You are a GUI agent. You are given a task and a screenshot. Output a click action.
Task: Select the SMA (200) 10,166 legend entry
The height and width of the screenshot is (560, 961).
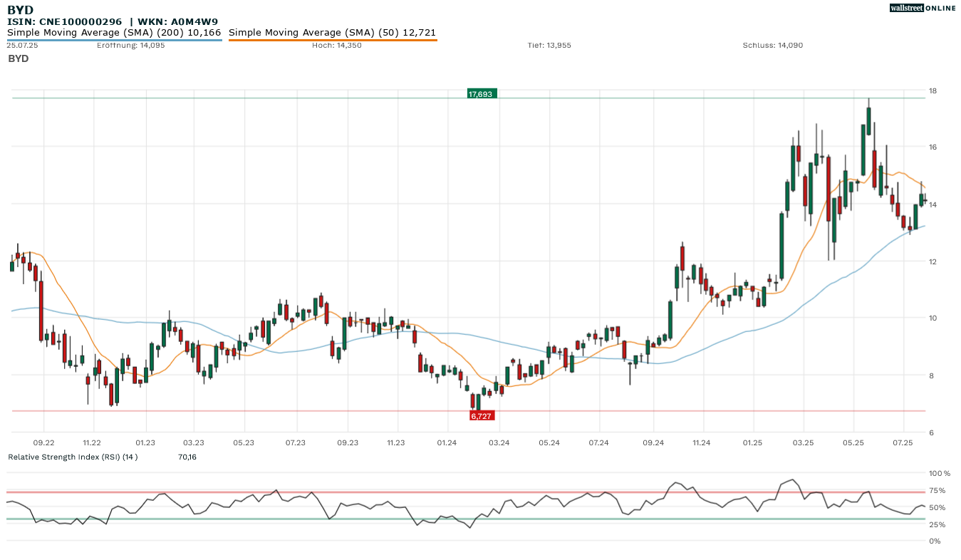(x=114, y=33)
